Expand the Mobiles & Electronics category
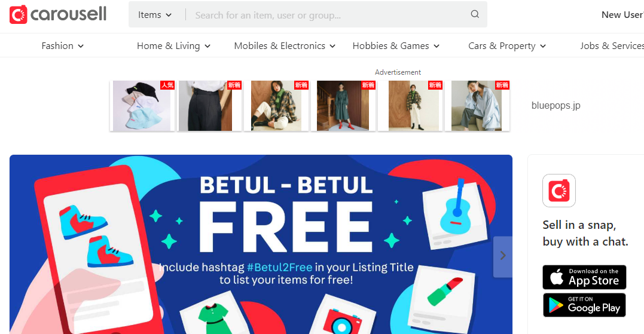 285,46
